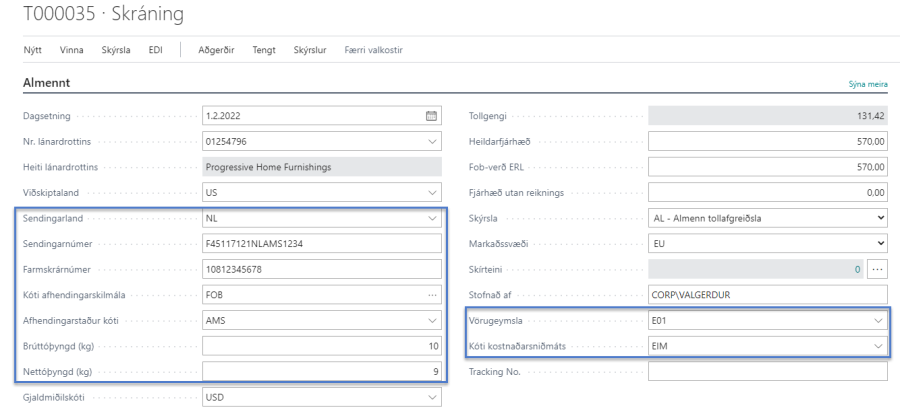Collapse the Almennt section header

pos(45,83)
